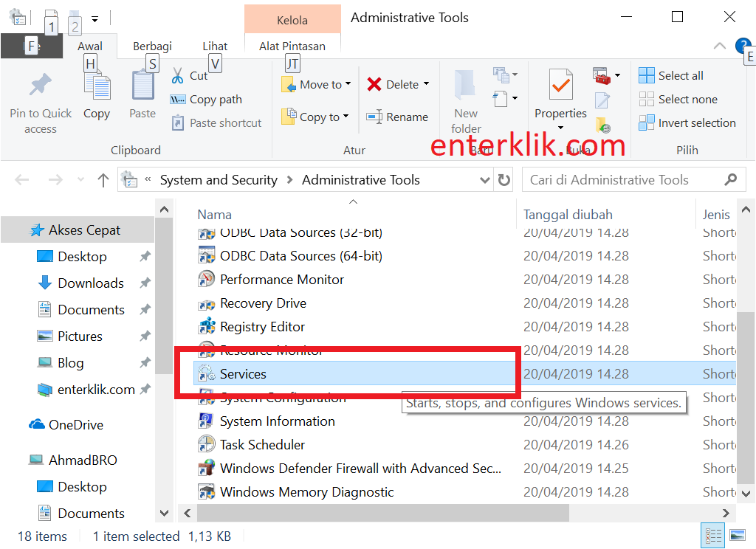Click the Cut scissors icon
Screen dimensions: 756x549
pos(178,76)
